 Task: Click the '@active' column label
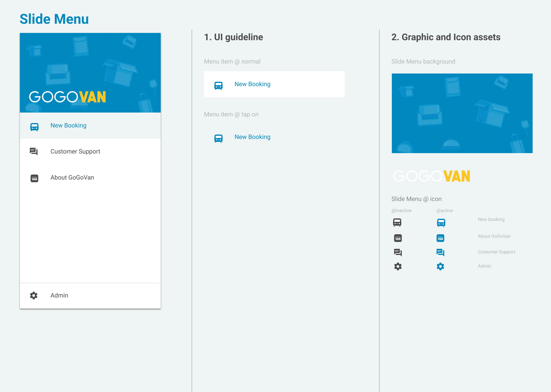445,211
